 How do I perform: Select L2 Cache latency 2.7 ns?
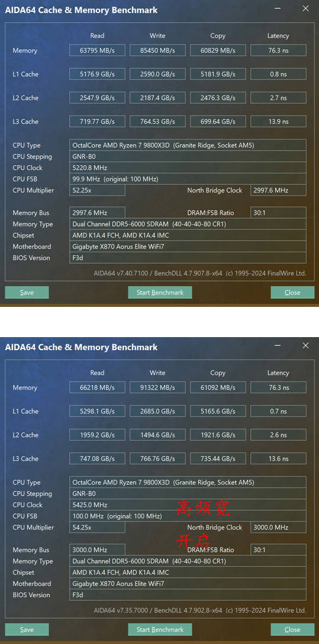[278, 98]
